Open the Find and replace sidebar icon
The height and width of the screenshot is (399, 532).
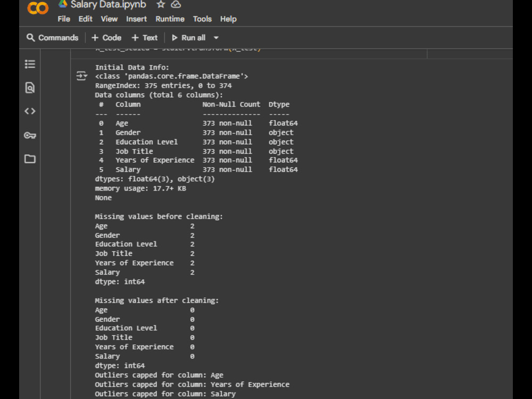(x=30, y=88)
